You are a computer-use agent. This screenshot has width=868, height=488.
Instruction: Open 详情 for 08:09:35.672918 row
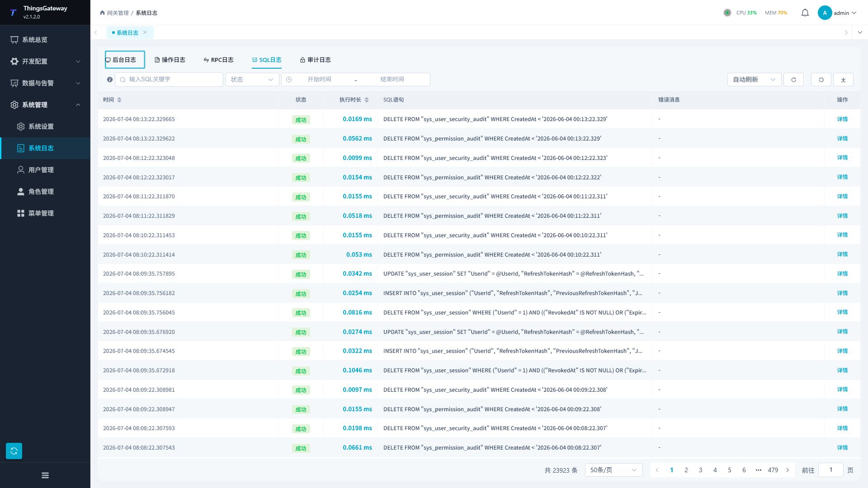click(842, 371)
